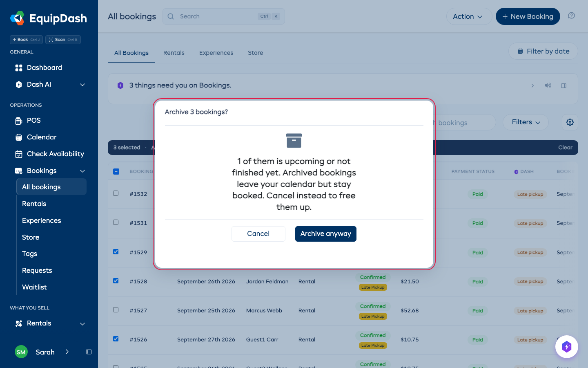Open table settings gear icon

pyautogui.click(x=570, y=122)
